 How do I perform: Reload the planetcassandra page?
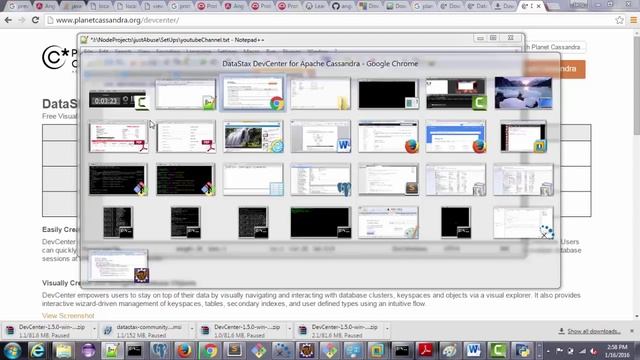click(36, 20)
